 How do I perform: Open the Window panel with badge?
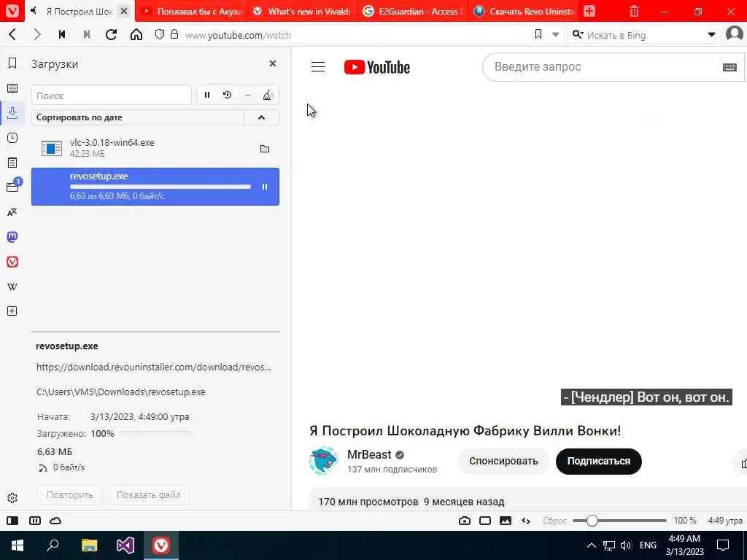tap(13, 186)
